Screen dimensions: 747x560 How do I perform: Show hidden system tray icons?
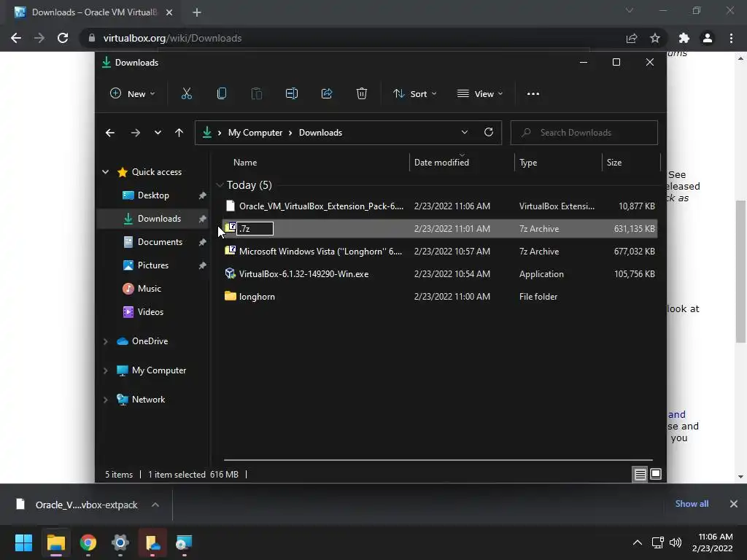(x=637, y=542)
